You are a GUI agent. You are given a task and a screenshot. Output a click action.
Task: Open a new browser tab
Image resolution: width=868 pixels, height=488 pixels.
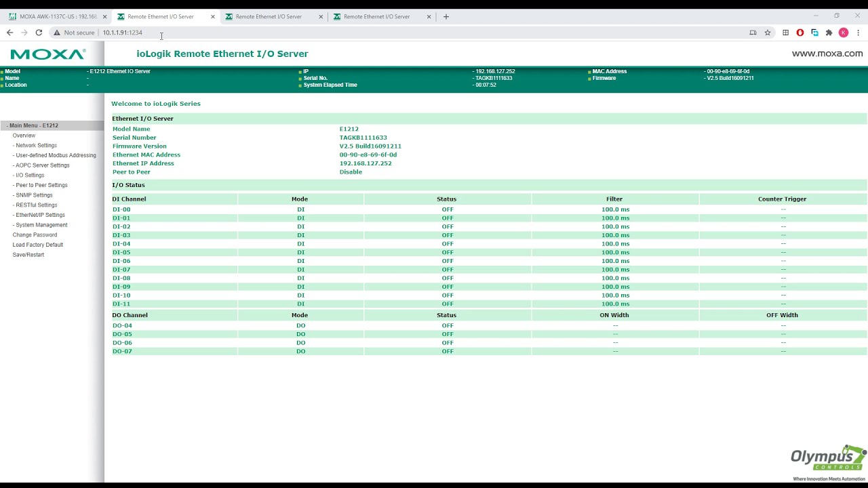pos(446,16)
